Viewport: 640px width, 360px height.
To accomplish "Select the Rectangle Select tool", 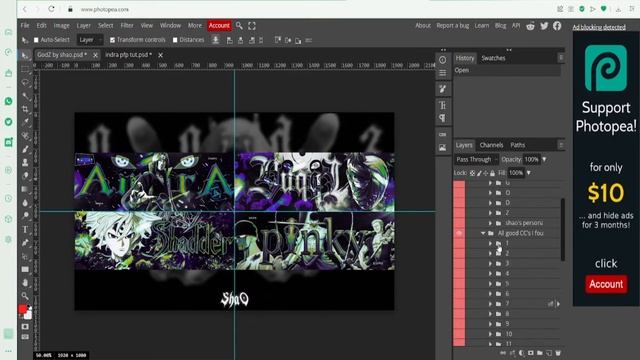I will (25, 69).
